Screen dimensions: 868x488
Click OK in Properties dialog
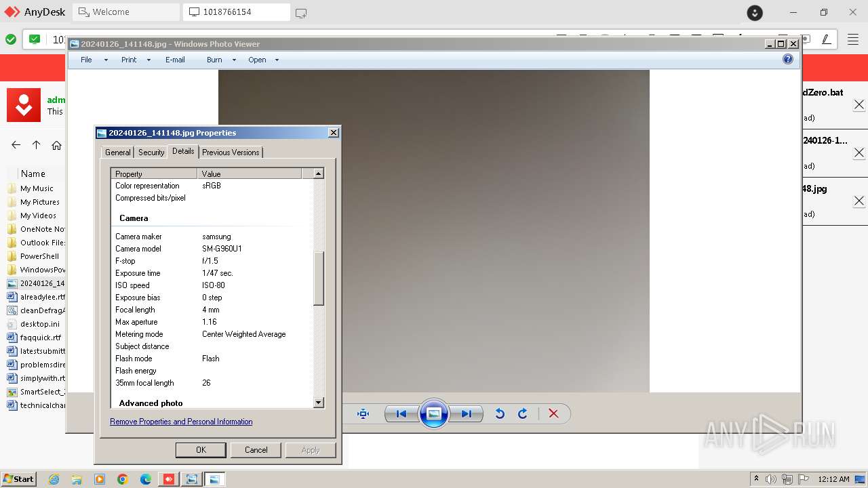201,450
